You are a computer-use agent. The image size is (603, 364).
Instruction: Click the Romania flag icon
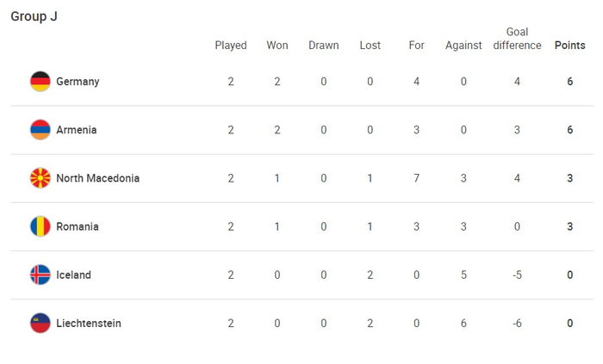pyautogui.click(x=40, y=226)
